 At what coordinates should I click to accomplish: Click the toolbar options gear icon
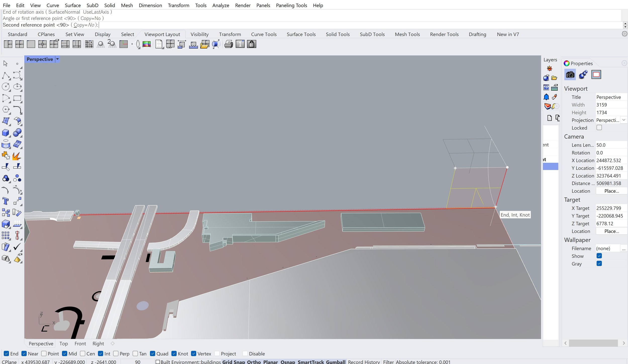point(624,34)
